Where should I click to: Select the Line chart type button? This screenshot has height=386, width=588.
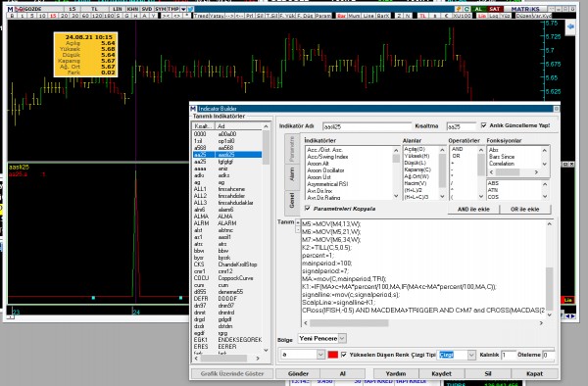coord(368,16)
